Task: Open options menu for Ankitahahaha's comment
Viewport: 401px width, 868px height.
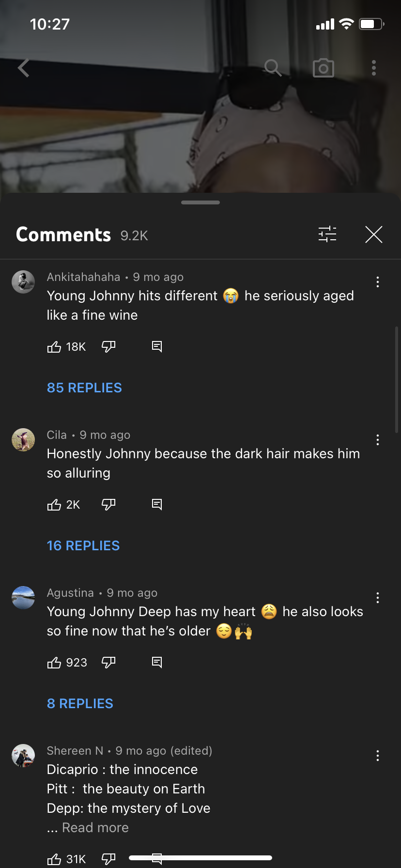Action: coord(378,282)
